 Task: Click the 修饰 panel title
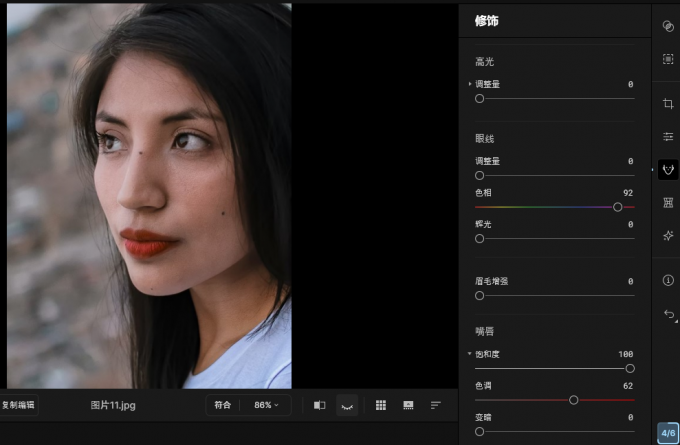click(x=487, y=20)
